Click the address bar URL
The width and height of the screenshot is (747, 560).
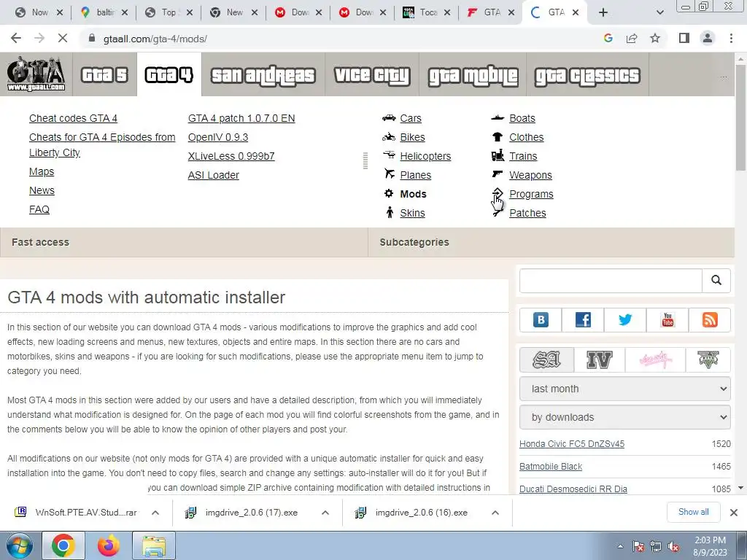tap(155, 39)
